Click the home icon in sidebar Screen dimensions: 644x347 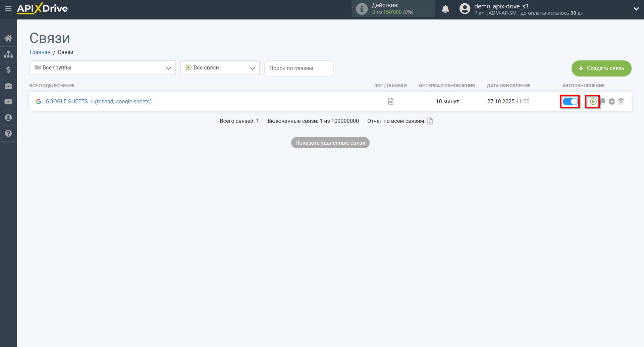8,38
